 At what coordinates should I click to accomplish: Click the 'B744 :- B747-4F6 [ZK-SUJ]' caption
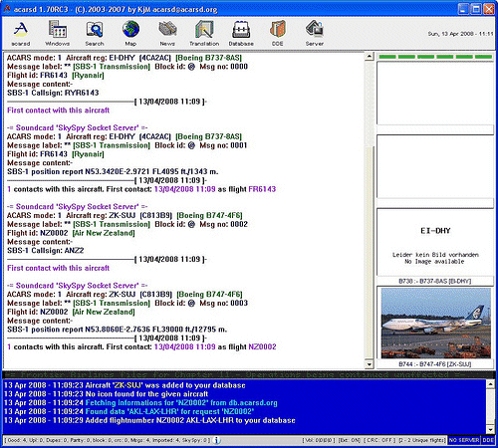coord(434,364)
